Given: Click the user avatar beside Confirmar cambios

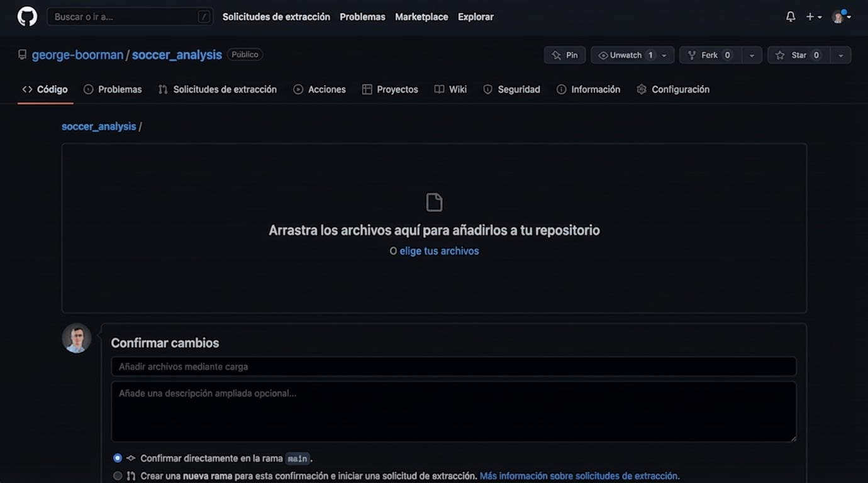Looking at the screenshot, I should 77,338.
